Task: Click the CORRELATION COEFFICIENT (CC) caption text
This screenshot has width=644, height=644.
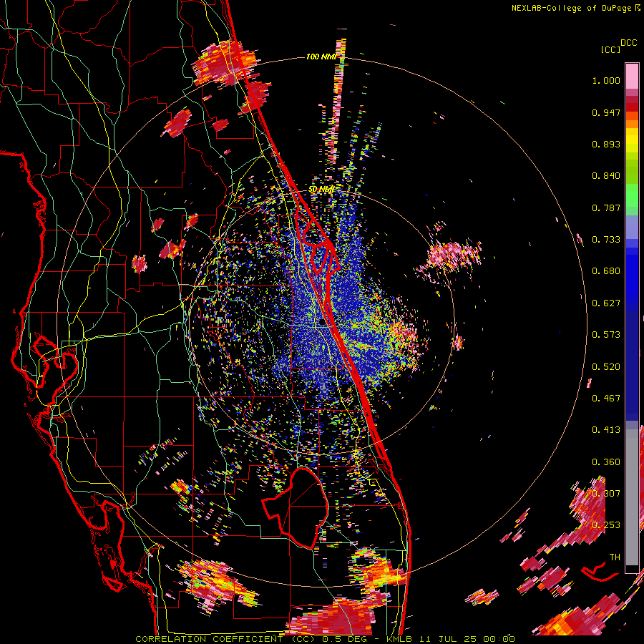Action: 225,639
